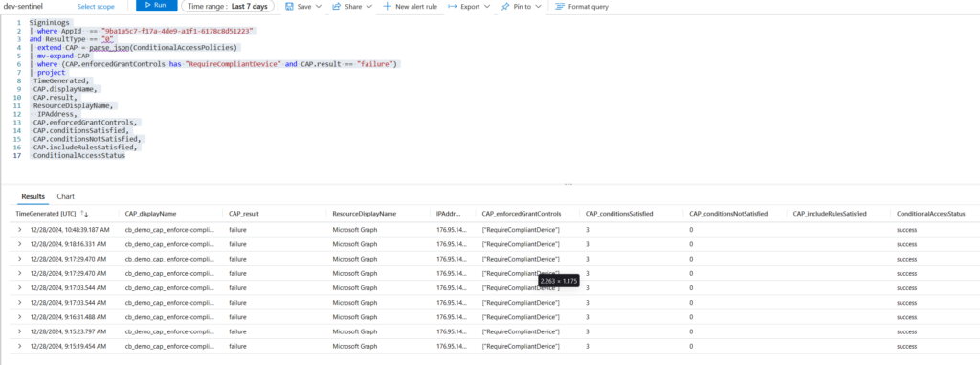This screenshot has height=365, width=980.
Task: Expand the 9:18:16.331 AM result row
Action: (x=20, y=244)
